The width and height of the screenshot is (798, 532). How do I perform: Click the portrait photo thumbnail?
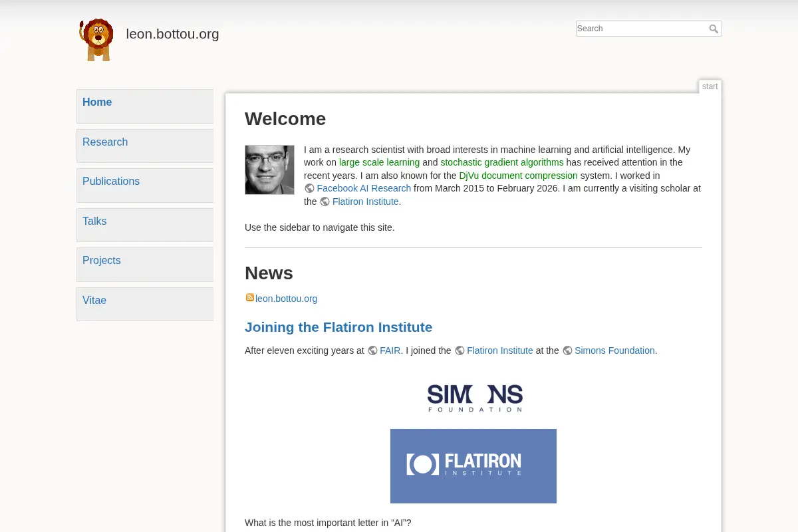[x=269, y=170]
